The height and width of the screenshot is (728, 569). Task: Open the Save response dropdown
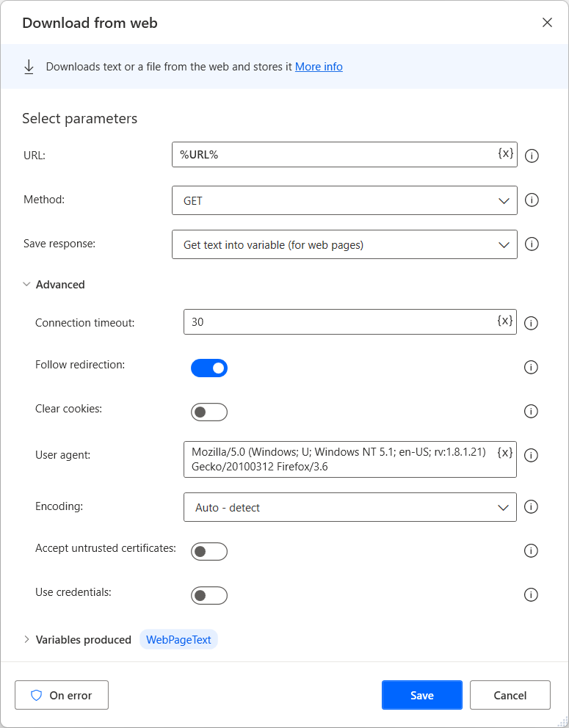coord(344,244)
